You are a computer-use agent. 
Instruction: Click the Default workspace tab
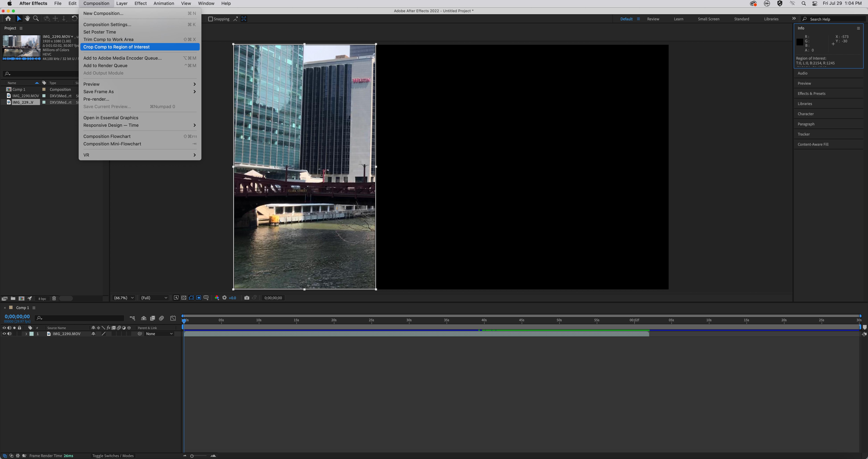pyautogui.click(x=626, y=19)
